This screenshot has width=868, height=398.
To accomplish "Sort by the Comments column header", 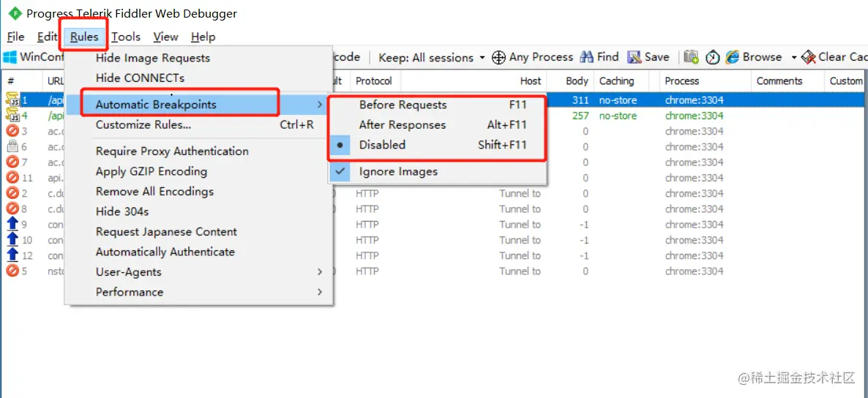I will pos(787,80).
